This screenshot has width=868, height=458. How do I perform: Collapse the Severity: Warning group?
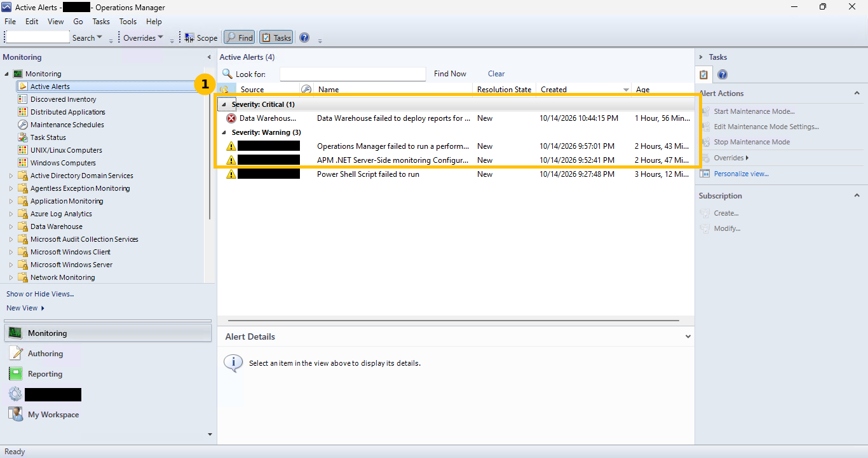tap(224, 132)
